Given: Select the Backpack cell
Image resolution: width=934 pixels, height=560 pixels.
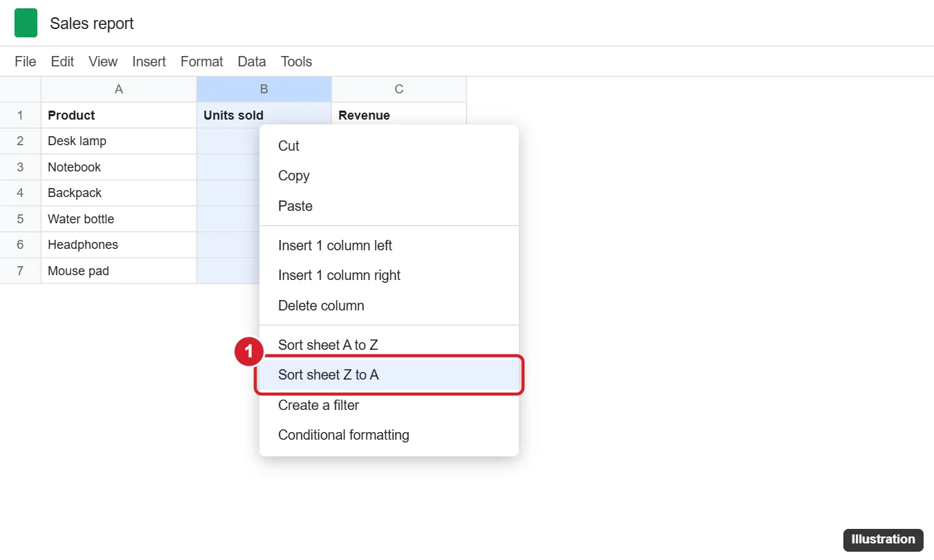Looking at the screenshot, I should click(x=119, y=193).
